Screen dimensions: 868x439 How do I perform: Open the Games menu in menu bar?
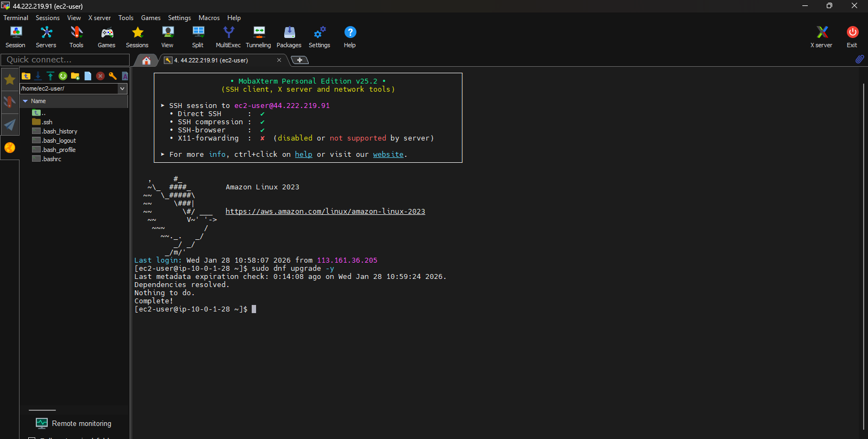[151, 18]
